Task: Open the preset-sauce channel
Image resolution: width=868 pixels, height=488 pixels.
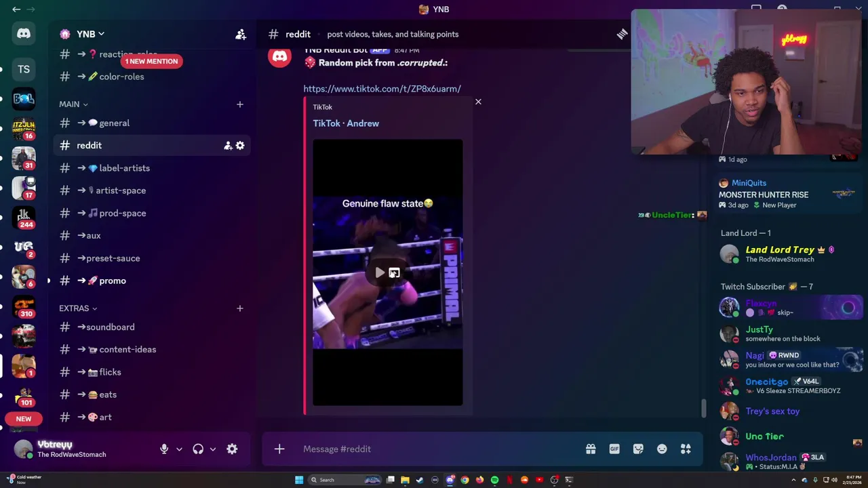Action: click(x=152, y=258)
